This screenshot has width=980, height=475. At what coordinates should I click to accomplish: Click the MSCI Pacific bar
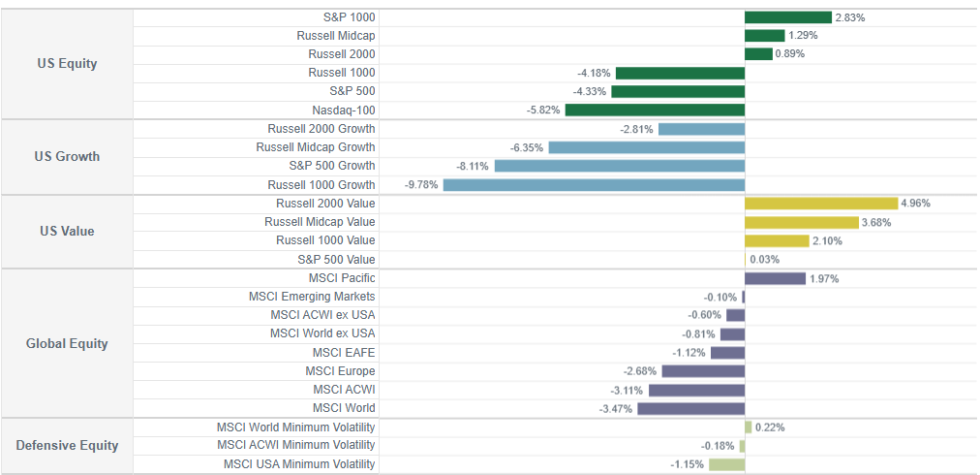pos(775,278)
